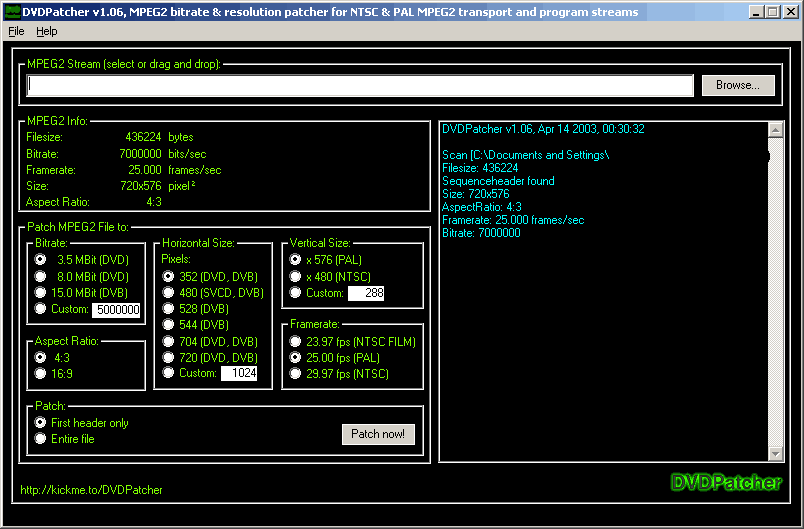This screenshot has width=804, height=529.
Task: Select 704 (DVD, DVB) horizontal size
Action: click(x=168, y=341)
